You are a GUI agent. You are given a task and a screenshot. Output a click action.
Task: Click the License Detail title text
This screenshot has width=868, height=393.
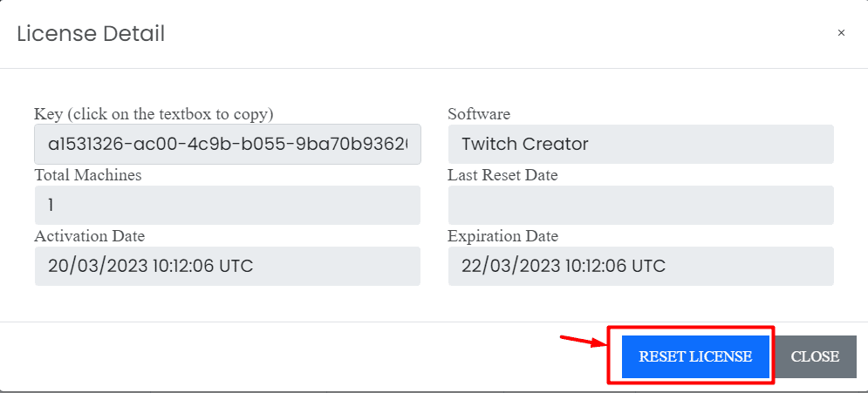[91, 34]
